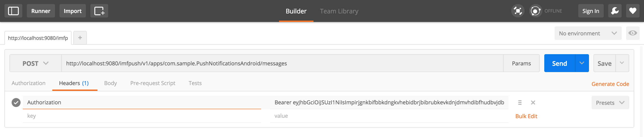Add a new request tab
Image resolution: width=644 pixels, height=137 pixels.
(x=80, y=38)
